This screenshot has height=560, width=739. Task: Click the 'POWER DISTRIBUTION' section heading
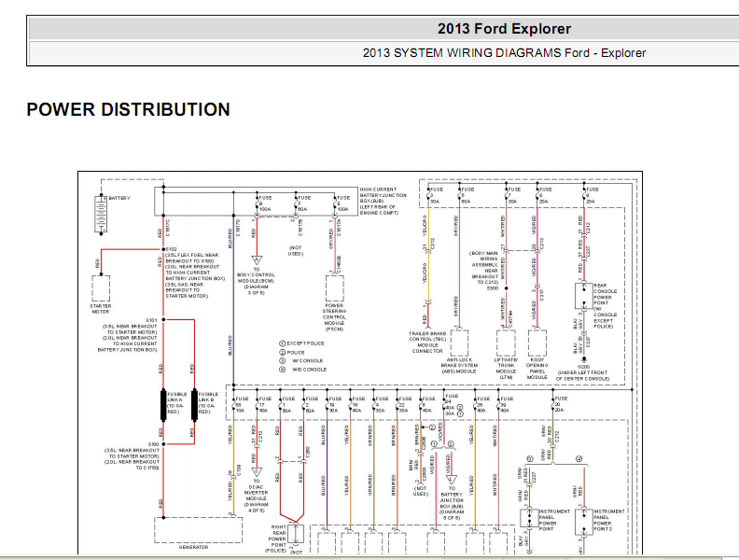click(128, 109)
